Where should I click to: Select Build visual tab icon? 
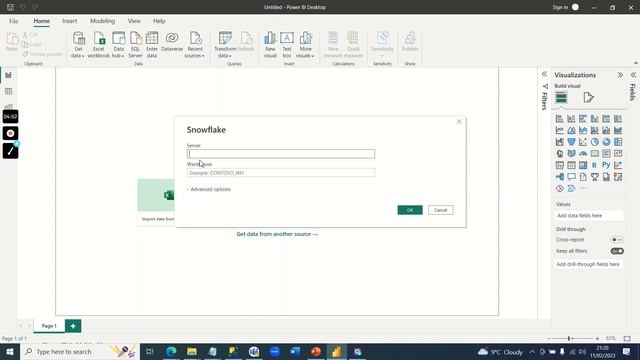561,98
